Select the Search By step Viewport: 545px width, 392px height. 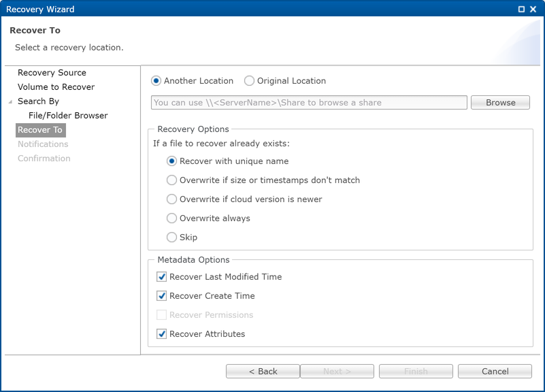[38, 101]
